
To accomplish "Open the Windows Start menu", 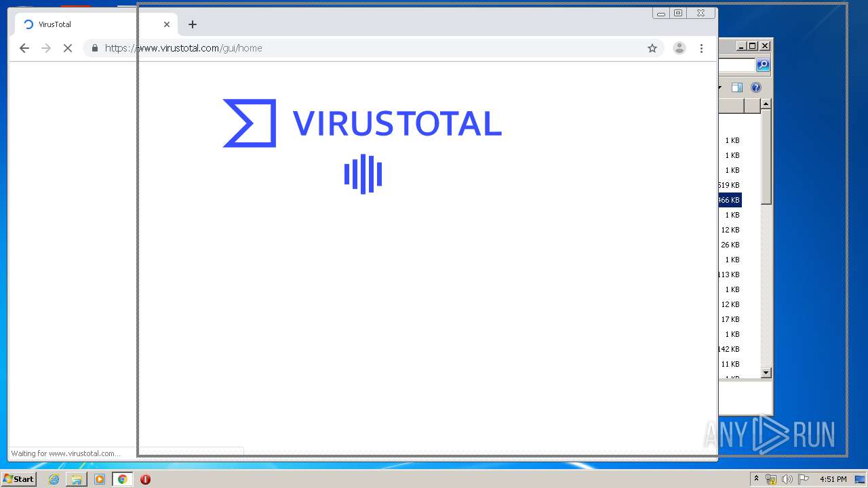I will (18, 479).
